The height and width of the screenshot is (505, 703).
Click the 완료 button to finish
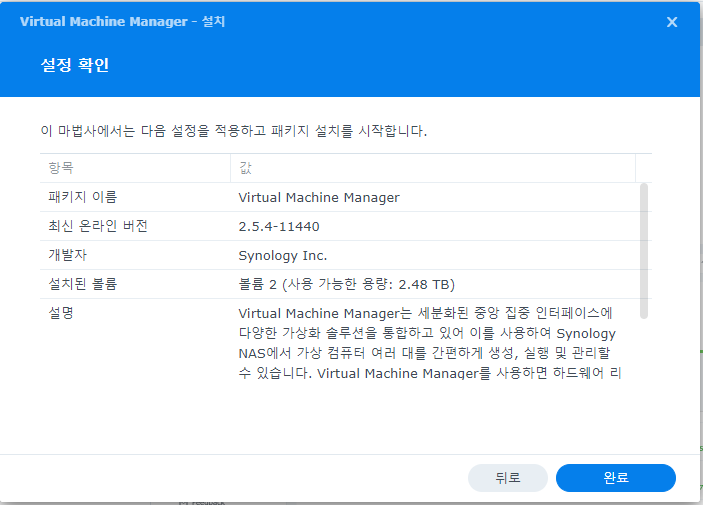616,478
